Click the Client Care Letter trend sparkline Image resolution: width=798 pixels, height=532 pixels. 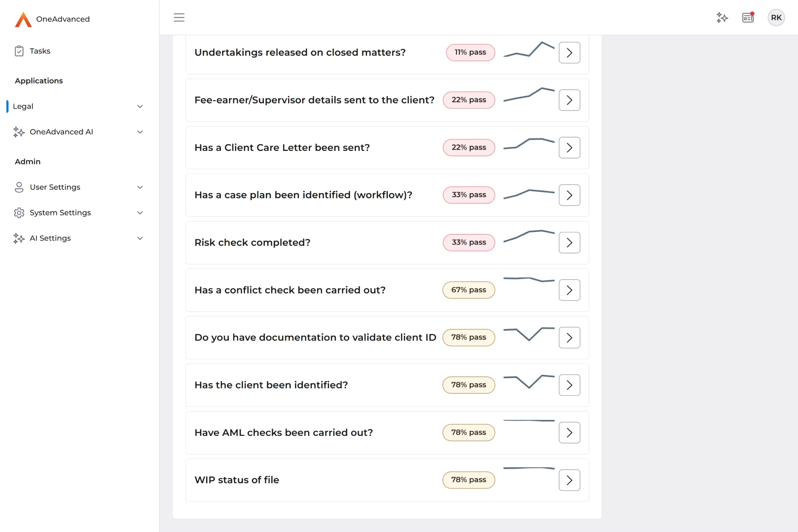529,143
